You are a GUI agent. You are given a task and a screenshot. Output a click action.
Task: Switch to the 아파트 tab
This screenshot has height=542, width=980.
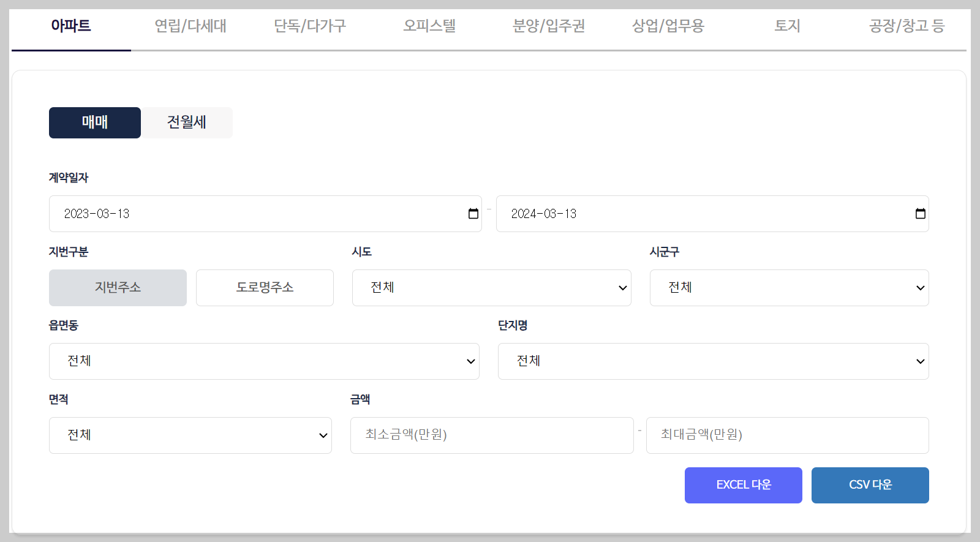point(71,26)
